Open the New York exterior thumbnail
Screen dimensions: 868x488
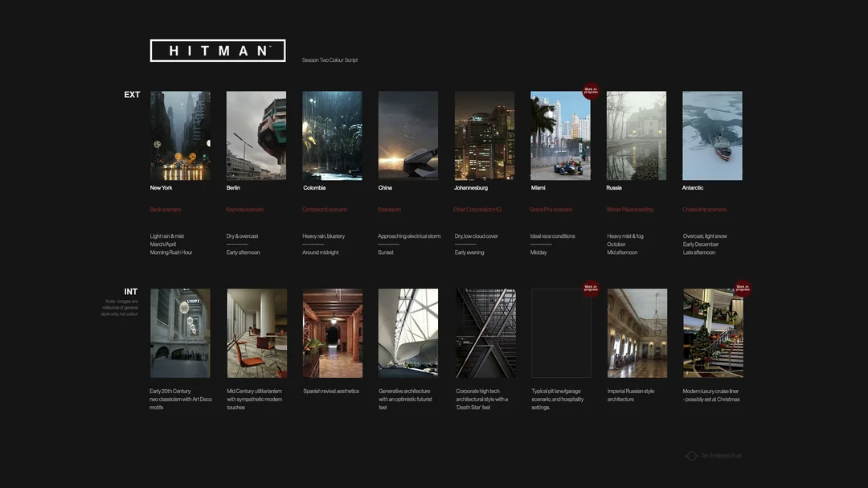pos(180,136)
